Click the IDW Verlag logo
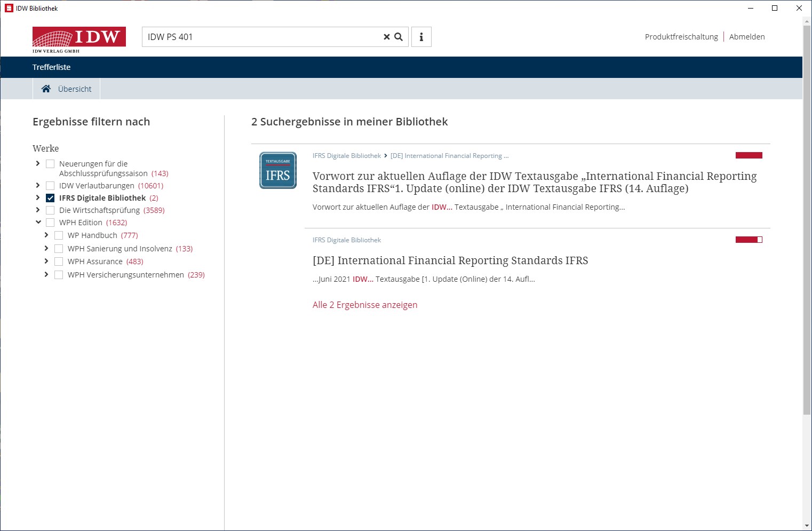812x531 pixels. [79, 39]
